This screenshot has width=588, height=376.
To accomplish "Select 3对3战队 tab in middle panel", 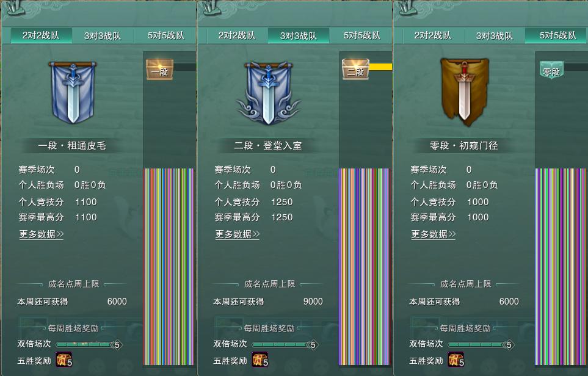I will [299, 35].
